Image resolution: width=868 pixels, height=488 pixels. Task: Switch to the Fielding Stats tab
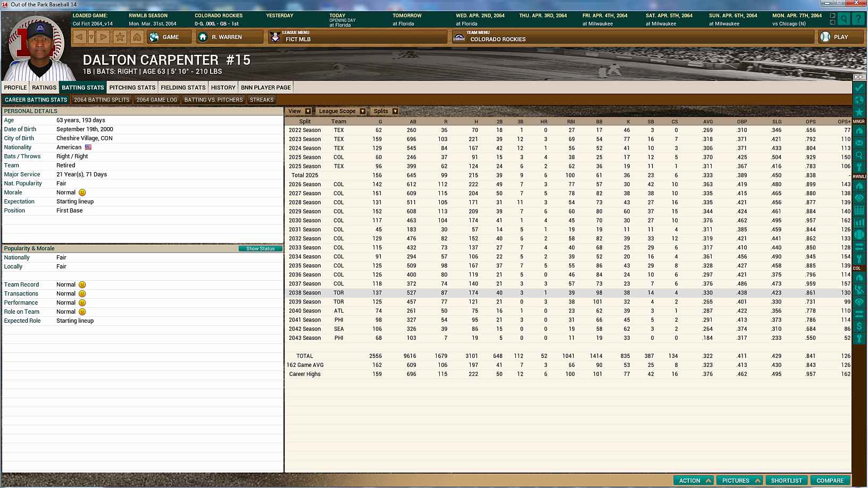click(x=183, y=88)
